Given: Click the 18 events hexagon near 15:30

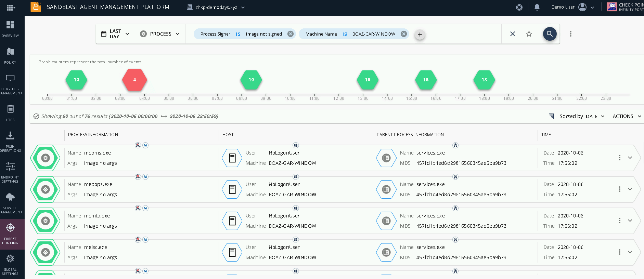Looking at the screenshot, I should (426, 80).
